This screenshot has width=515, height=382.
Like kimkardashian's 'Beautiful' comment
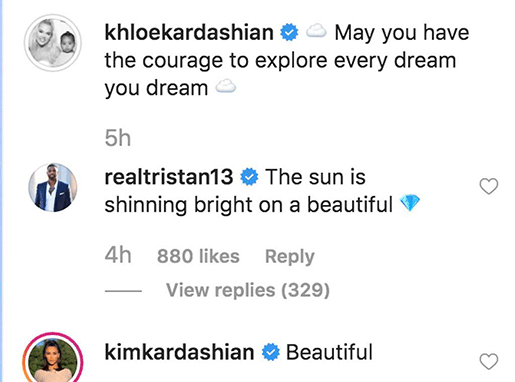[489, 361]
